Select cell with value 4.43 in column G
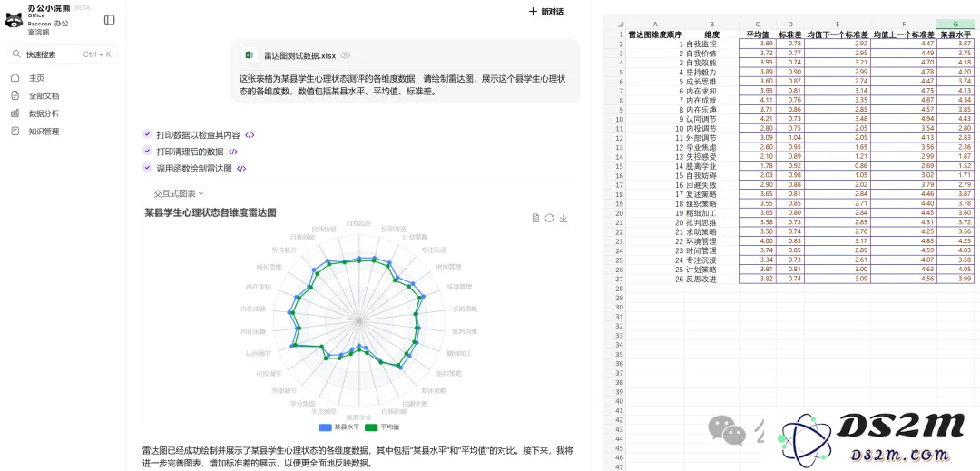The height and width of the screenshot is (471, 980). click(955, 119)
